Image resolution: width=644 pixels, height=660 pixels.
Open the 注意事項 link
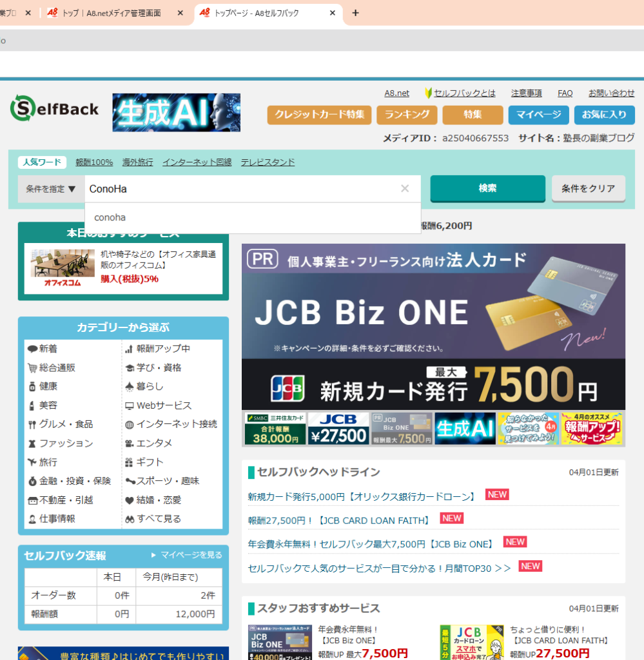pyautogui.click(x=526, y=93)
